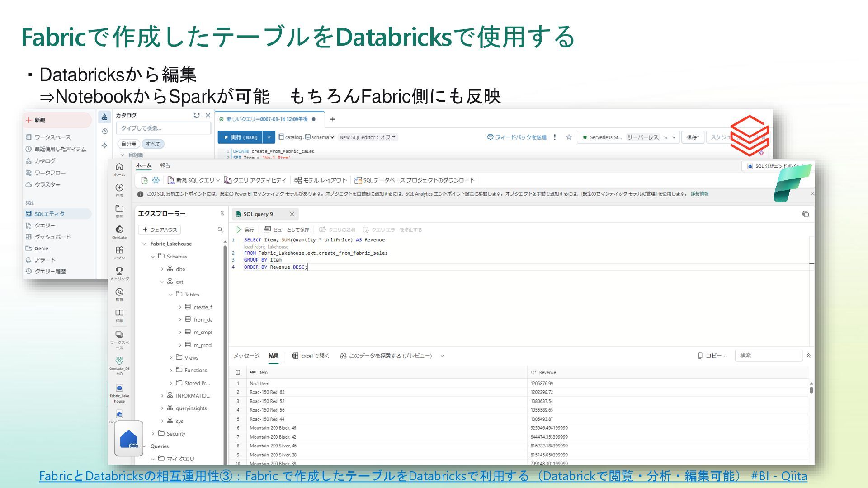
Task: Open the New SQL editor オフ dropdown
Action: pyautogui.click(x=367, y=137)
